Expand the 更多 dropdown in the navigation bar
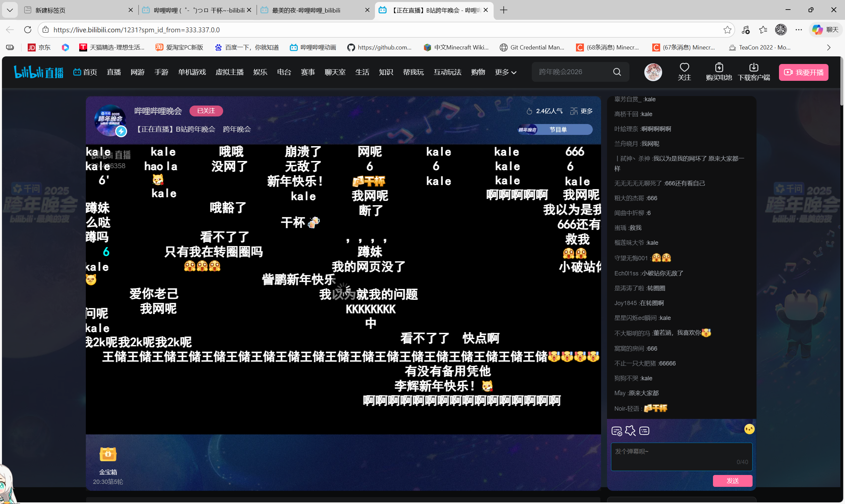This screenshot has height=504, width=845. coord(505,72)
